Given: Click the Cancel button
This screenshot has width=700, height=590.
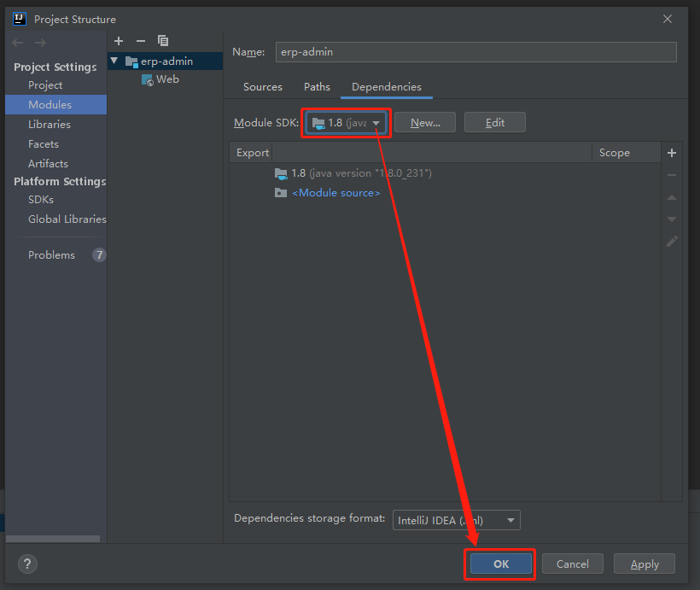Looking at the screenshot, I should pos(572,564).
